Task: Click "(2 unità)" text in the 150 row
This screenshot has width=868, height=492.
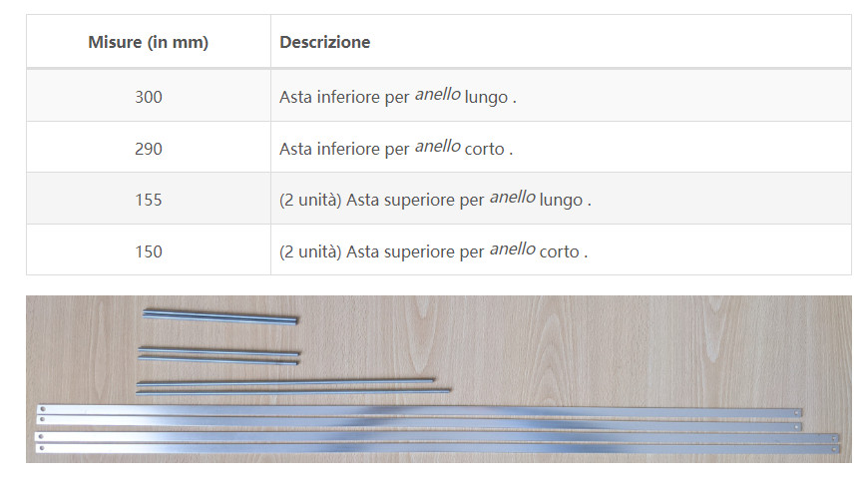Action: tap(310, 251)
